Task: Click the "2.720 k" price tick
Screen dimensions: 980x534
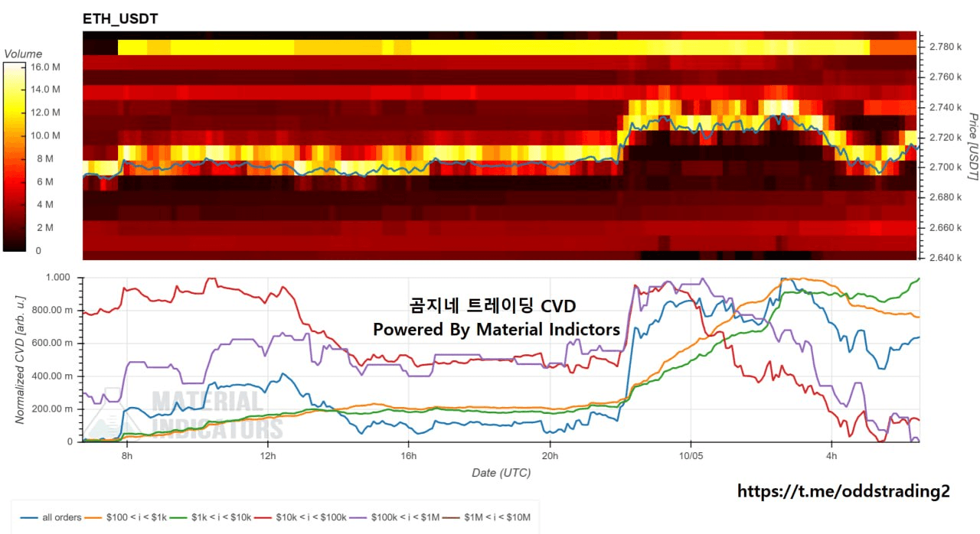Action: (x=945, y=137)
